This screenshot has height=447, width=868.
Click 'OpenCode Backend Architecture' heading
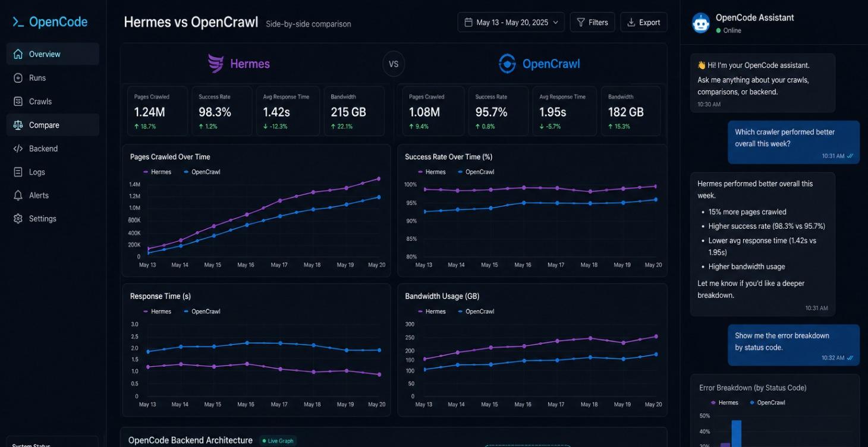[191, 440]
